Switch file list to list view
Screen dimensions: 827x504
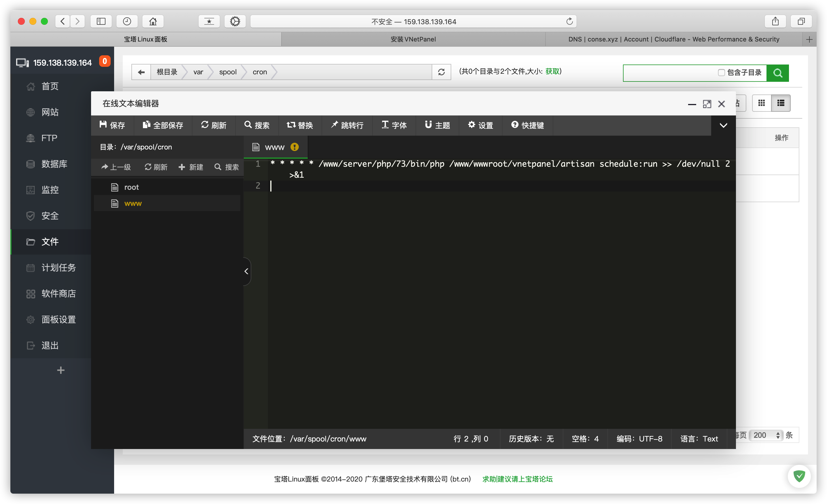pos(781,103)
